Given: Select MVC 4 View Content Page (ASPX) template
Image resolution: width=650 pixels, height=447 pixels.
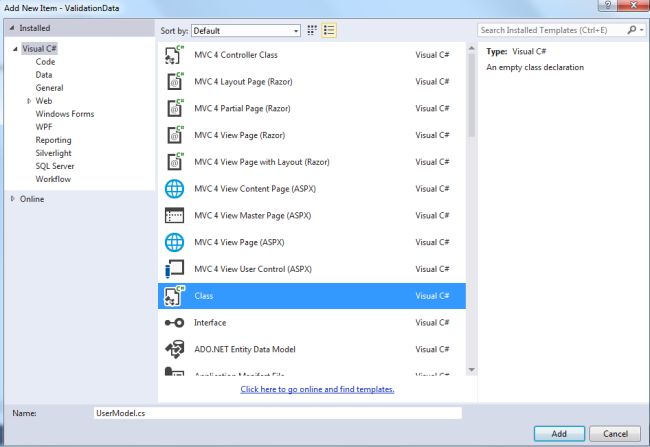Looking at the screenshot, I should coord(312,189).
